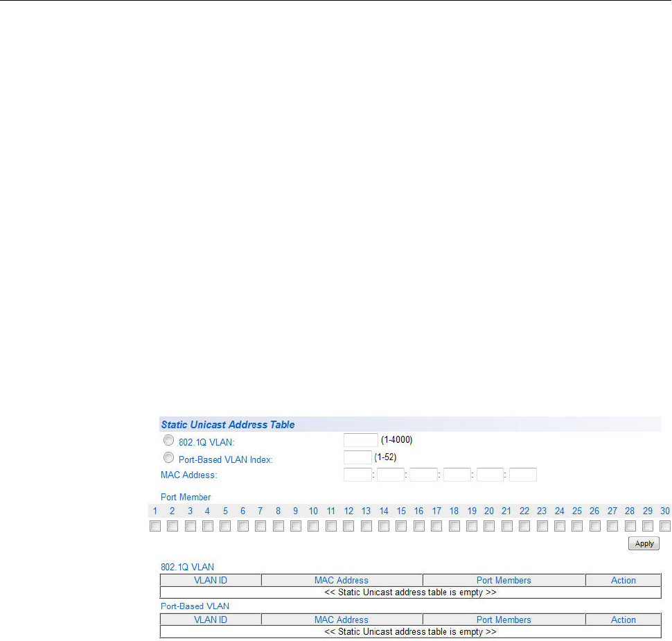Check port member 7 checkbox
Image resolution: width=672 pixels, height=641 pixels.
click(260, 526)
